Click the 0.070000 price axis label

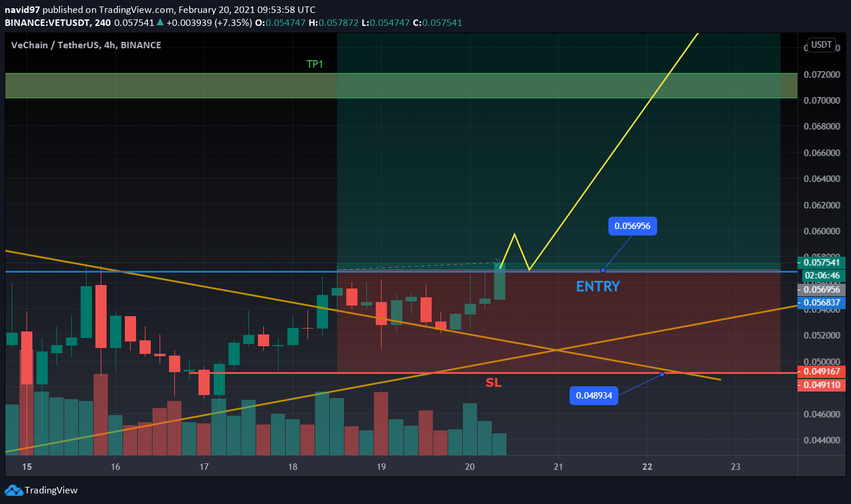pyautogui.click(x=822, y=101)
